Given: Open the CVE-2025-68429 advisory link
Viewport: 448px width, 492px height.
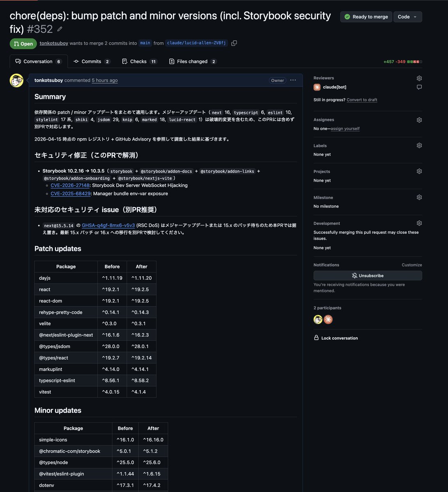Looking at the screenshot, I should pyautogui.click(x=71, y=194).
